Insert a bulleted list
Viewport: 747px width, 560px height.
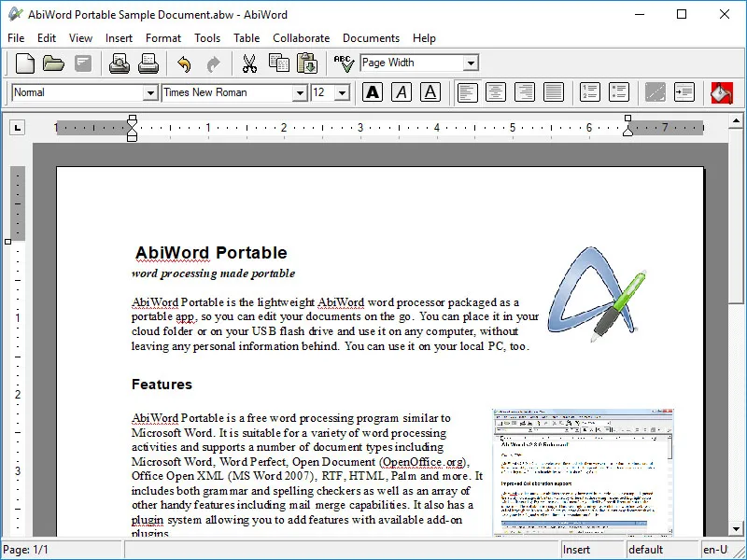[619, 92]
